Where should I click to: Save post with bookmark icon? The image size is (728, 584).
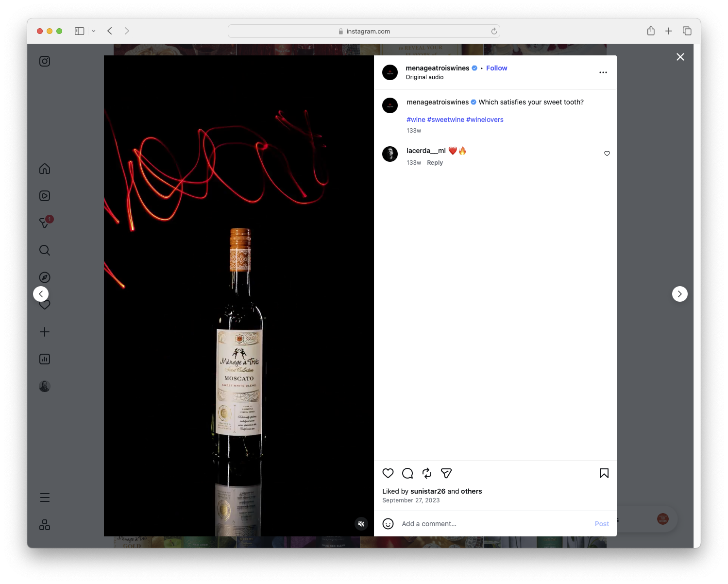pos(604,473)
